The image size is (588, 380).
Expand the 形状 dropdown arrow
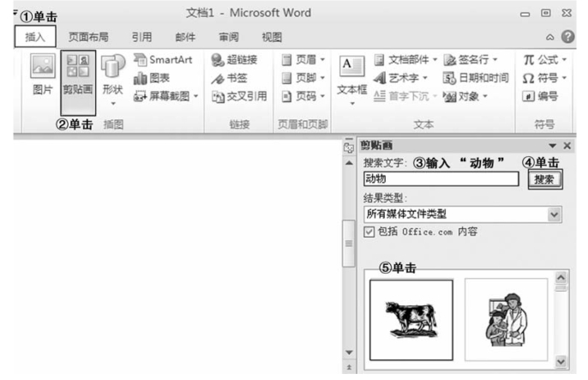pos(113,103)
